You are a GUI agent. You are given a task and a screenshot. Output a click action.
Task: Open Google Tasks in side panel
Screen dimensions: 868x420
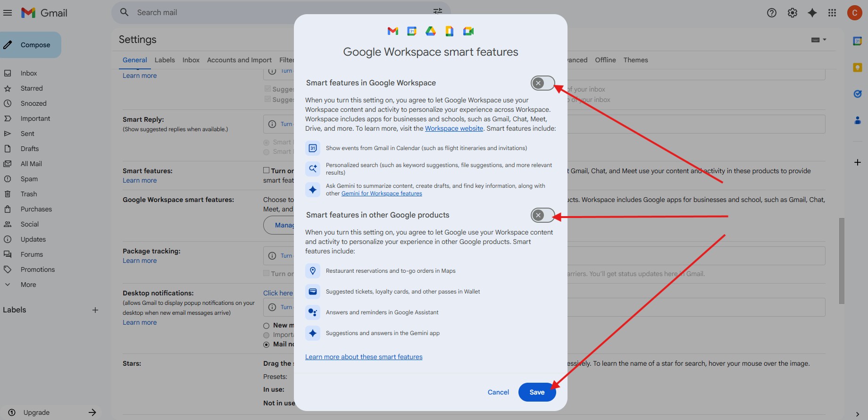click(858, 94)
